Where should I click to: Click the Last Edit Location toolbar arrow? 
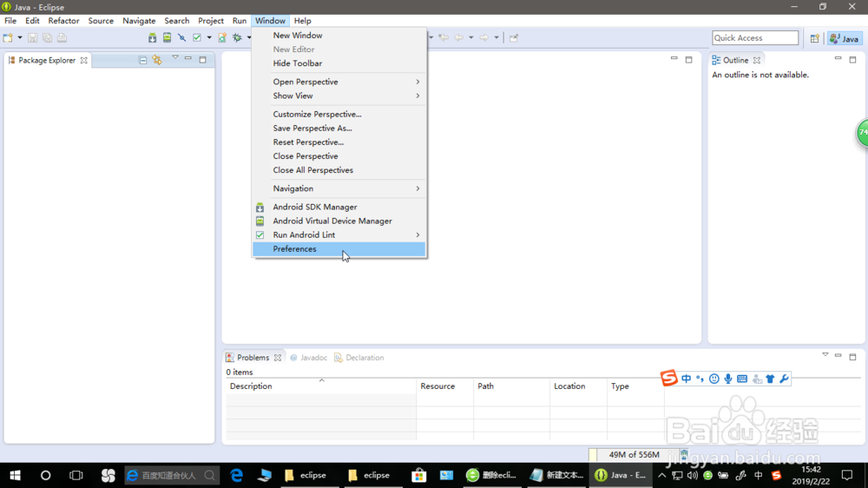pyautogui.click(x=444, y=37)
